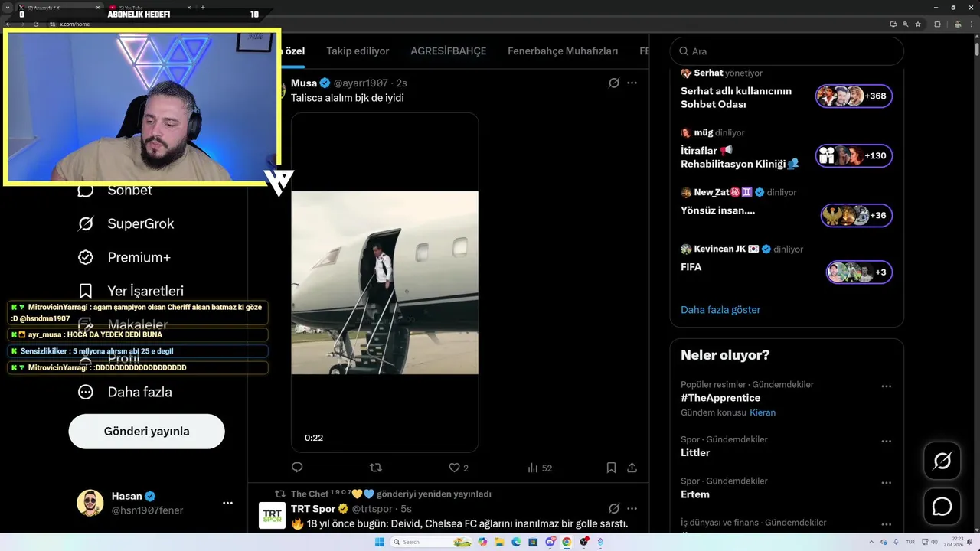Open Musa's profile name link

click(303, 83)
